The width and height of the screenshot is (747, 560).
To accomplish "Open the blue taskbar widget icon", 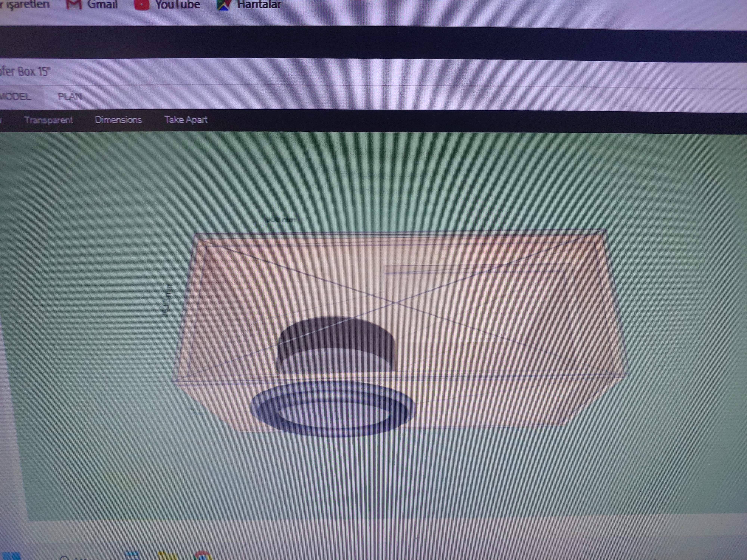I will (x=132, y=556).
